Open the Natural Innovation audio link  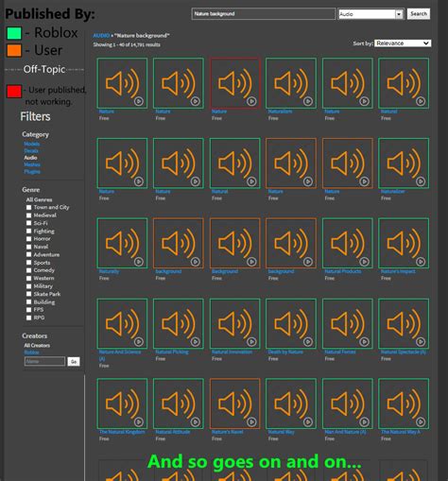coord(232,352)
